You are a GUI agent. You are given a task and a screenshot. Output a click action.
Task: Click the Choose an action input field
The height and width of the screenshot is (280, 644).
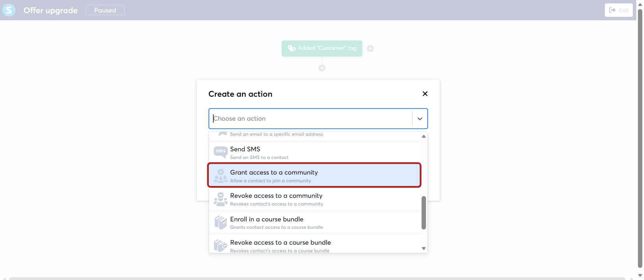[311, 119]
